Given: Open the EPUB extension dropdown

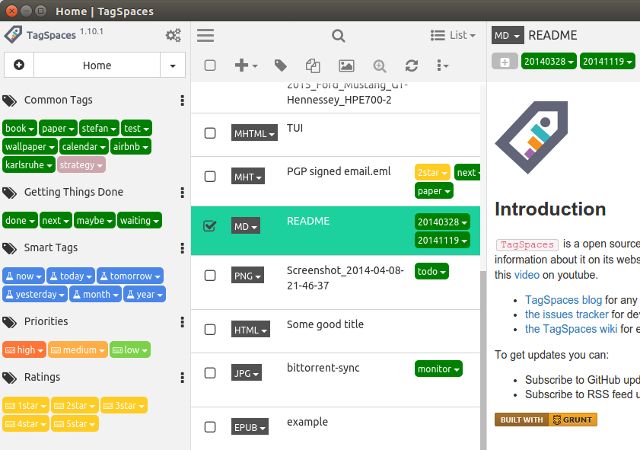Looking at the screenshot, I should 250,427.
